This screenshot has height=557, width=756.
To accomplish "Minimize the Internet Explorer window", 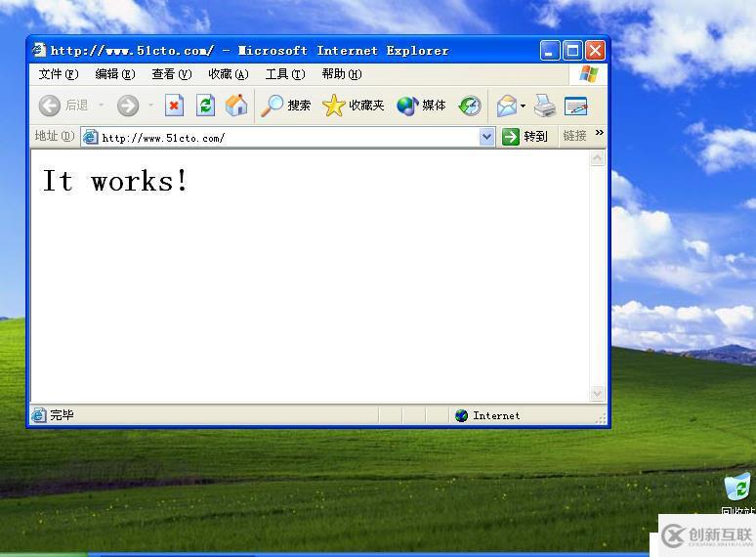I will point(550,50).
